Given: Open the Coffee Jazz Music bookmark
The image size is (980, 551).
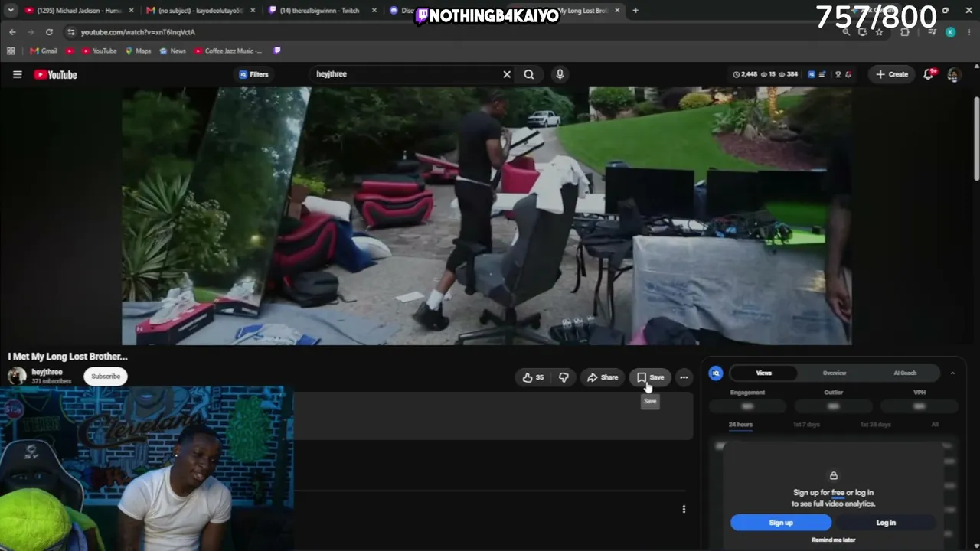Looking at the screenshot, I should [x=227, y=51].
